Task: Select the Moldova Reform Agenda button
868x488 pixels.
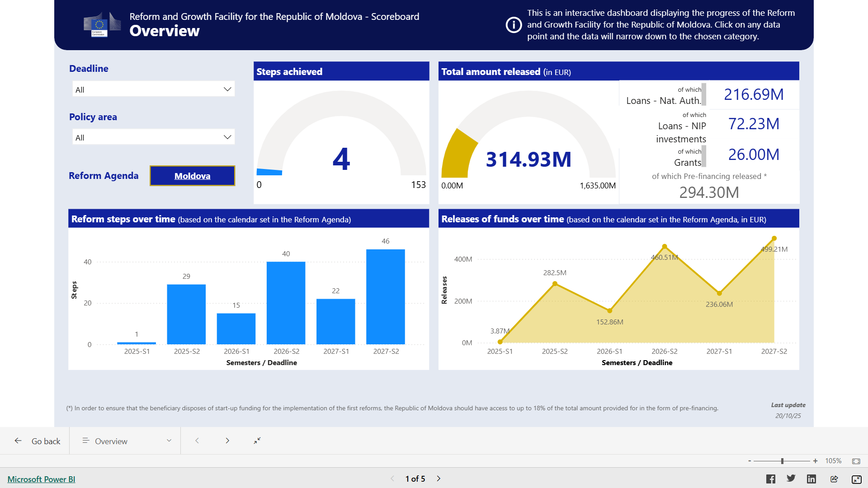Action: pyautogui.click(x=192, y=176)
